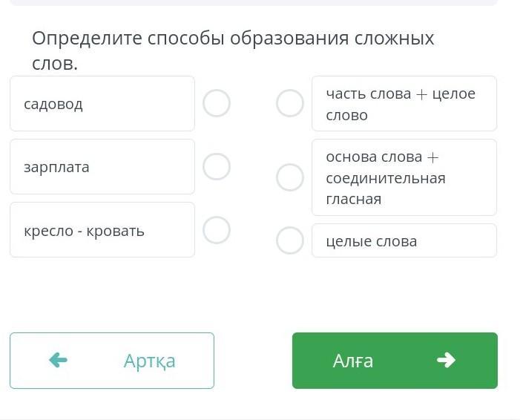This screenshot has width=520, height=420.
Task: Click the зарплата word card
Action: 102,167
